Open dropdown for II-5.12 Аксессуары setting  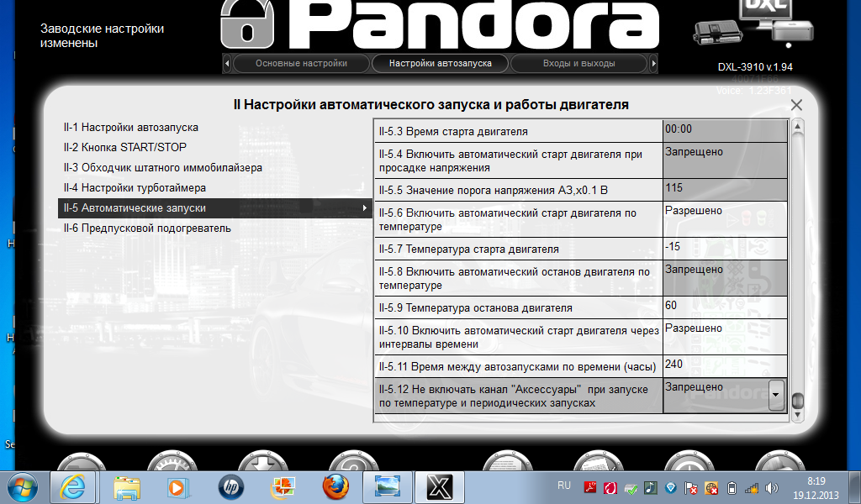pyautogui.click(x=776, y=392)
